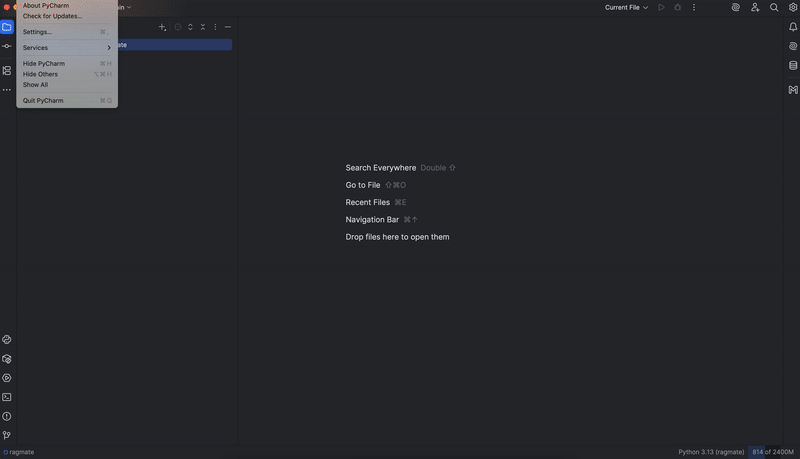The image size is (800, 459).
Task: Open IDE settings gear icon
Action: [x=793, y=8]
